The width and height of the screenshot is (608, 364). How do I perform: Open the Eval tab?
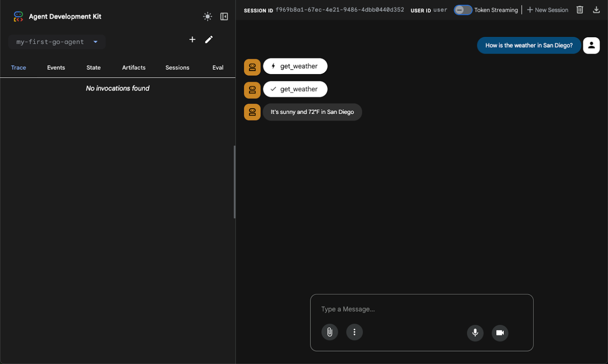click(218, 67)
